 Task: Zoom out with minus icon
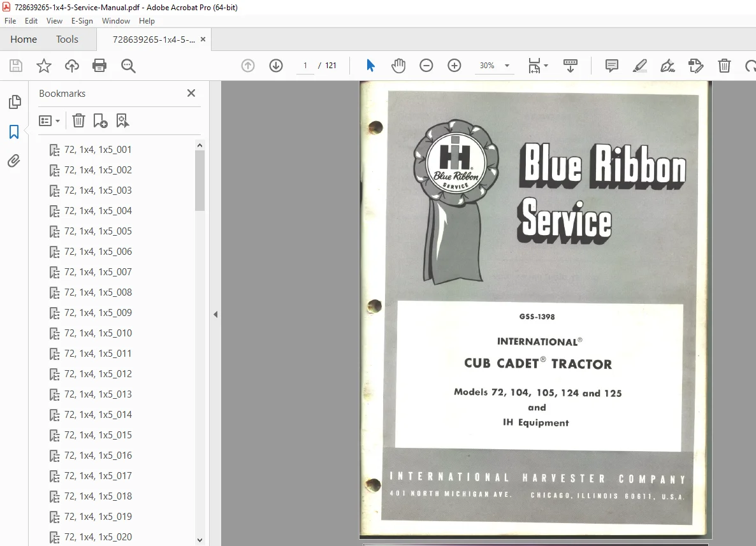pyautogui.click(x=426, y=66)
